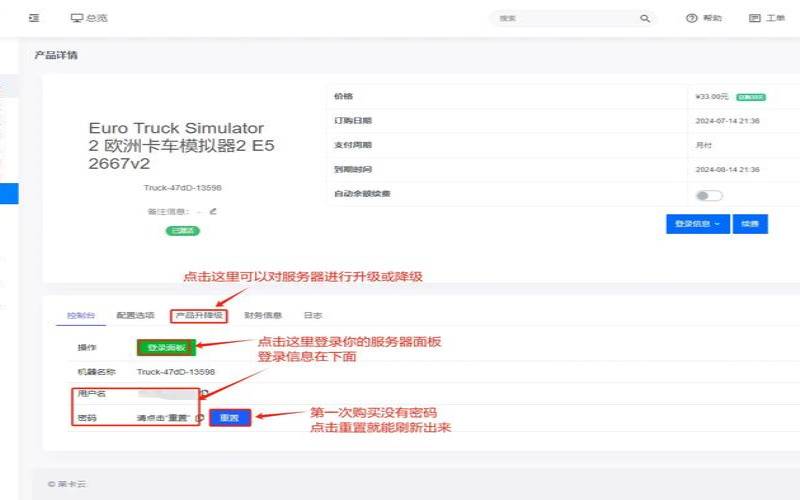Click the green status badge under 备注信息
The height and width of the screenshot is (500, 800).
183,231
